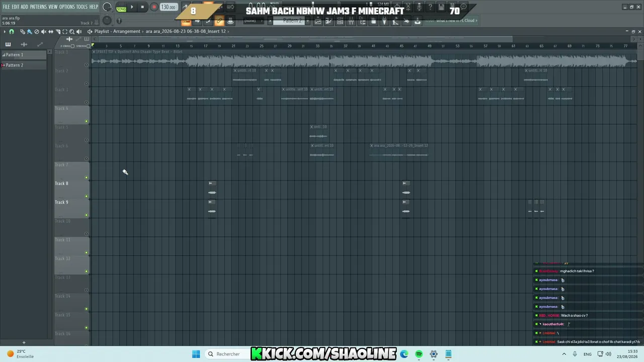The image size is (644, 362).
Task: Open the chat bubble icon in top toolbar
Action: tap(463, 7)
